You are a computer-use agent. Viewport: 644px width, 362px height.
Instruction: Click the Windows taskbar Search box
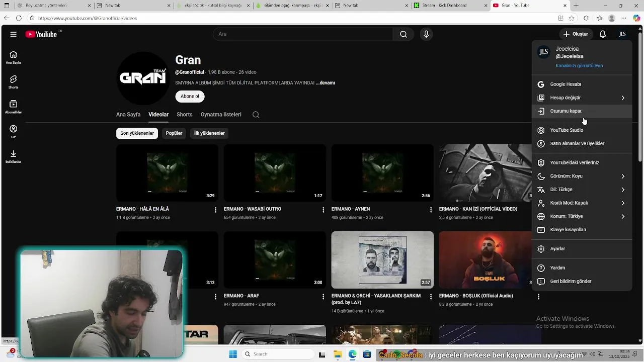tap(277, 354)
